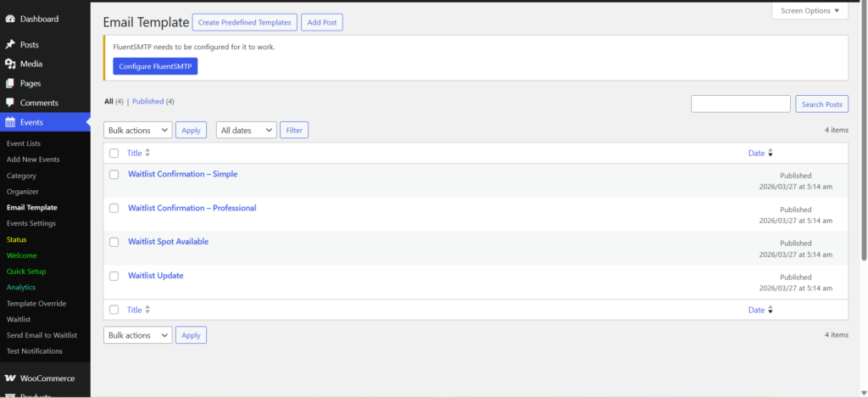Viewport: 868px width, 398px height.
Task: Click the scrollbar down arrow
Action: (864, 393)
